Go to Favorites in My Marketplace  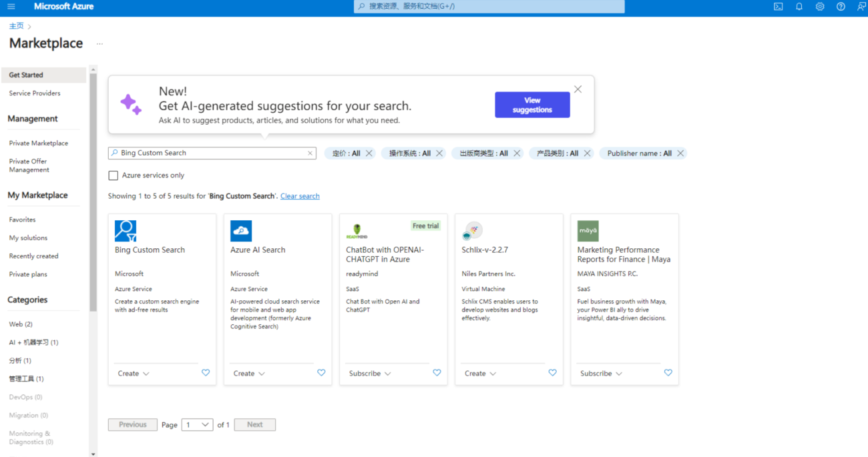22,219
